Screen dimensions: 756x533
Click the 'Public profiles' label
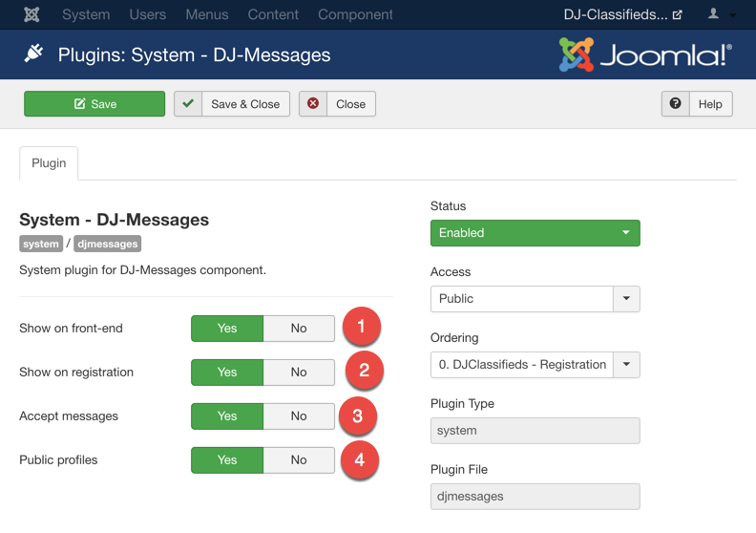coord(58,459)
